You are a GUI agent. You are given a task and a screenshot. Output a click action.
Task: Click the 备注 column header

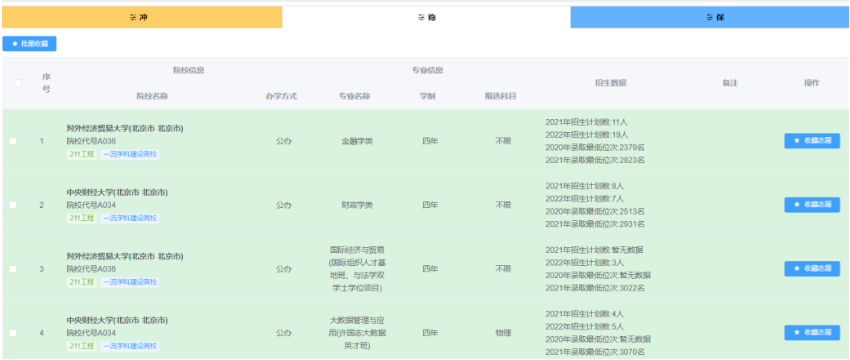pyautogui.click(x=730, y=83)
